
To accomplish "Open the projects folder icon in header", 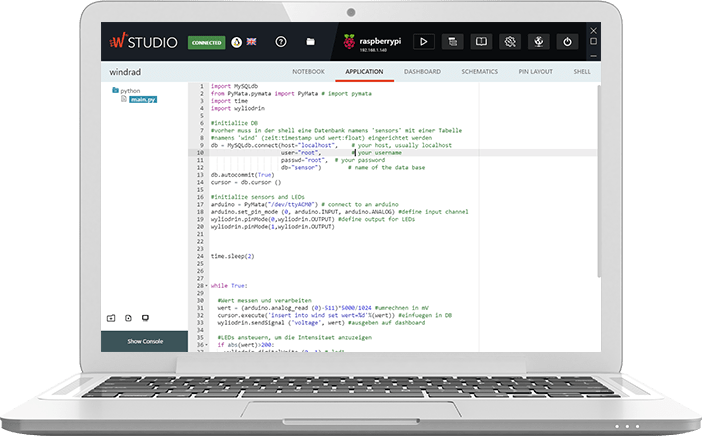I will coord(310,42).
